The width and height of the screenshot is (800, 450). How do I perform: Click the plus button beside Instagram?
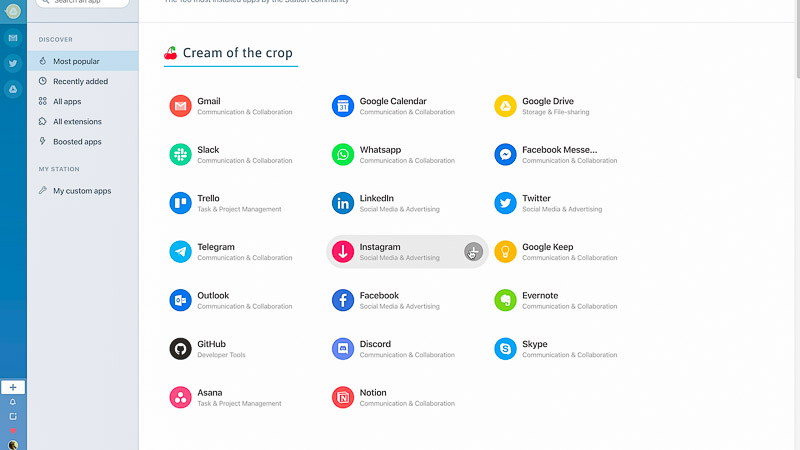tap(473, 252)
